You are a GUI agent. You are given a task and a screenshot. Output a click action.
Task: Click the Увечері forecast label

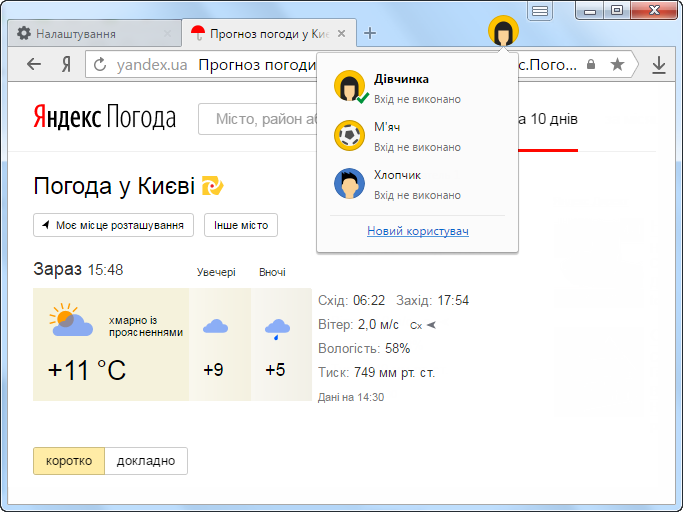click(216, 272)
